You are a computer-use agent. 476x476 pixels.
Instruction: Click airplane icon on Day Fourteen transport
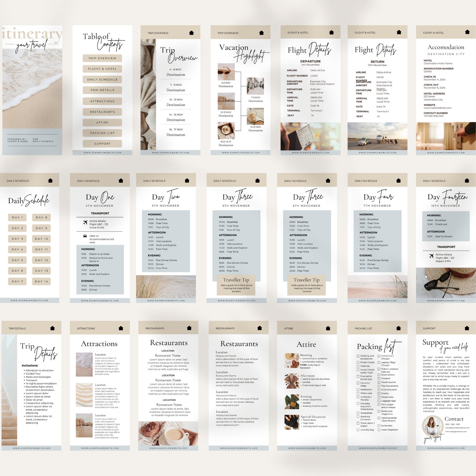pyautogui.click(x=431, y=256)
